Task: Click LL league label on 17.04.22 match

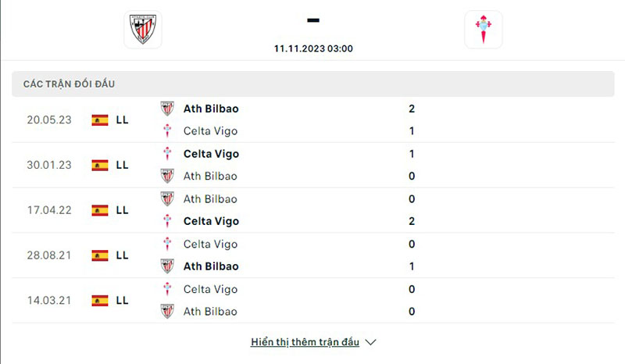Action: point(122,210)
